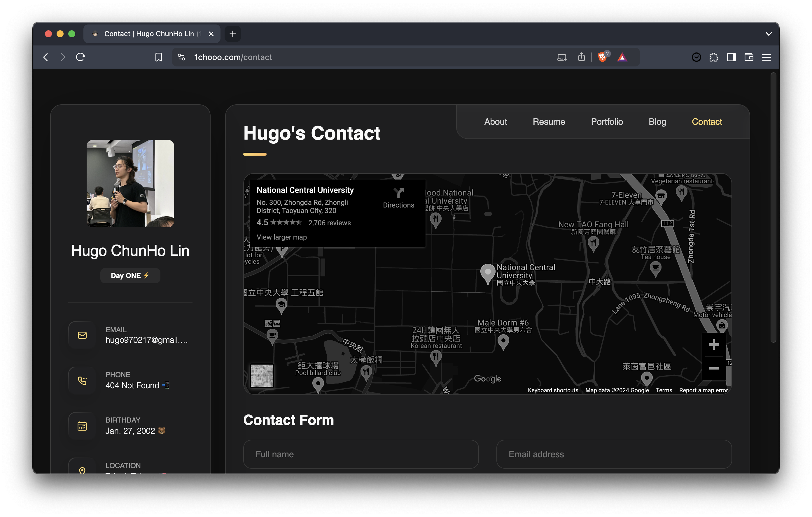Viewport: 812px width, 517px height.
Task: Click the Full name input field
Action: coord(360,454)
